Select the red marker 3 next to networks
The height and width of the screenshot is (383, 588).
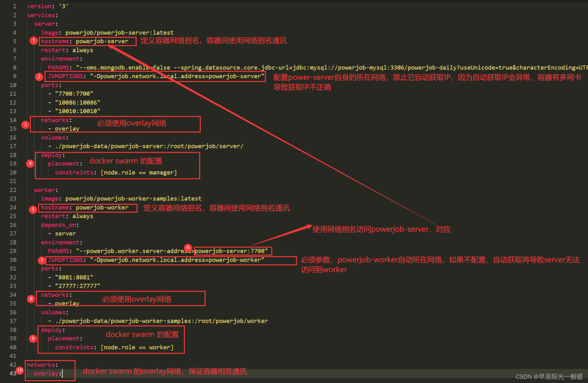(26, 125)
